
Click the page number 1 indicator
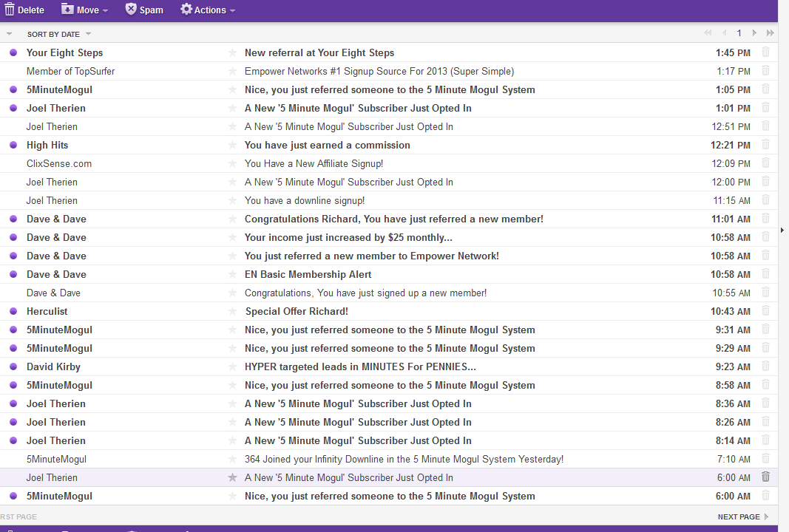739,33
